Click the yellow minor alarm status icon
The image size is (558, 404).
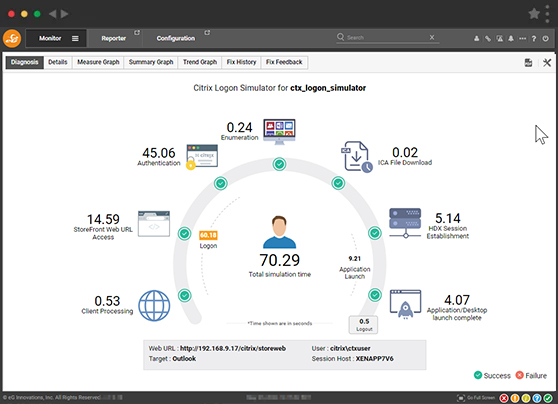click(526, 398)
